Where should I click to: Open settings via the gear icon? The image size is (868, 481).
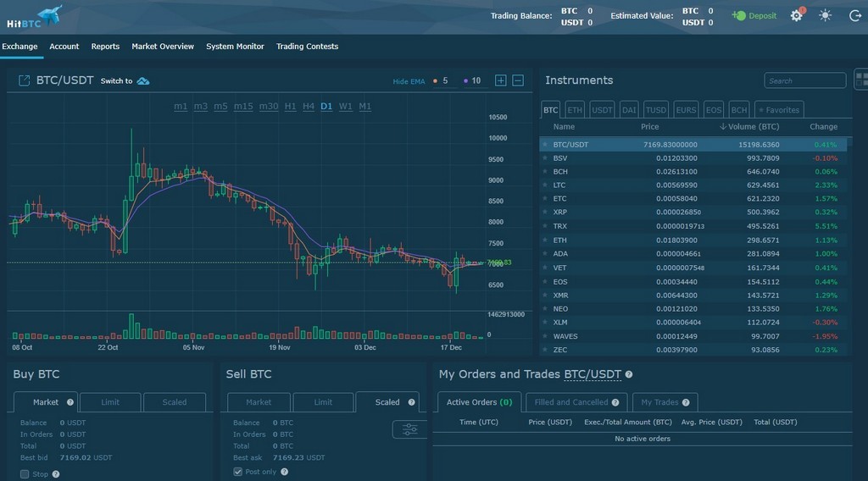click(x=796, y=16)
